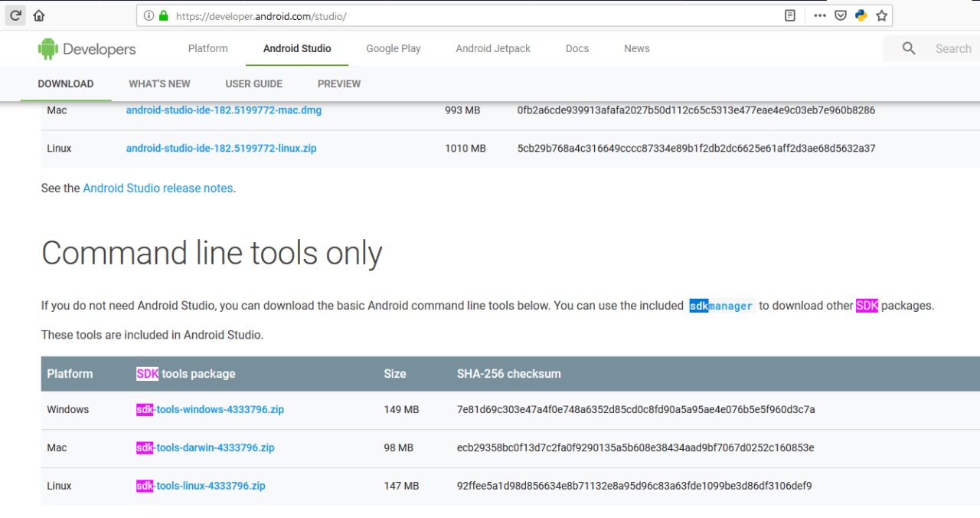Bookmark this page with star icon
The width and height of the screenshot is (980, 518).
point(881,15)
